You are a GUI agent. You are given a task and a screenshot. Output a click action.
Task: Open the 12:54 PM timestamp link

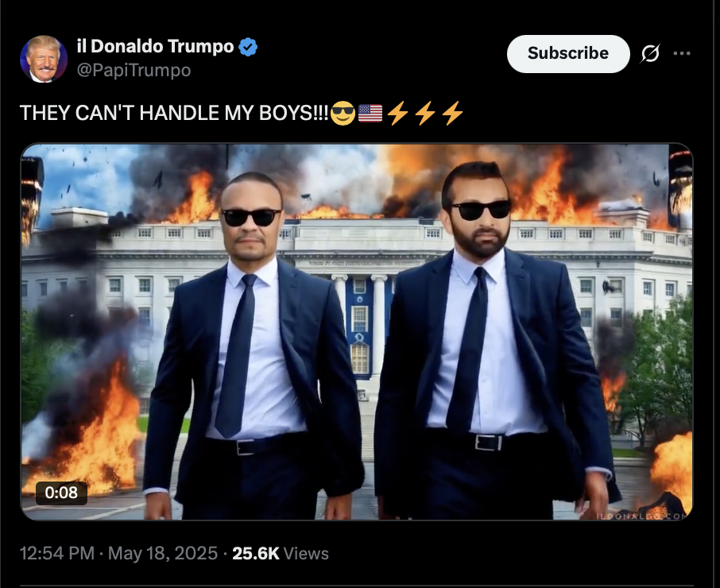(x=57, y=553)
